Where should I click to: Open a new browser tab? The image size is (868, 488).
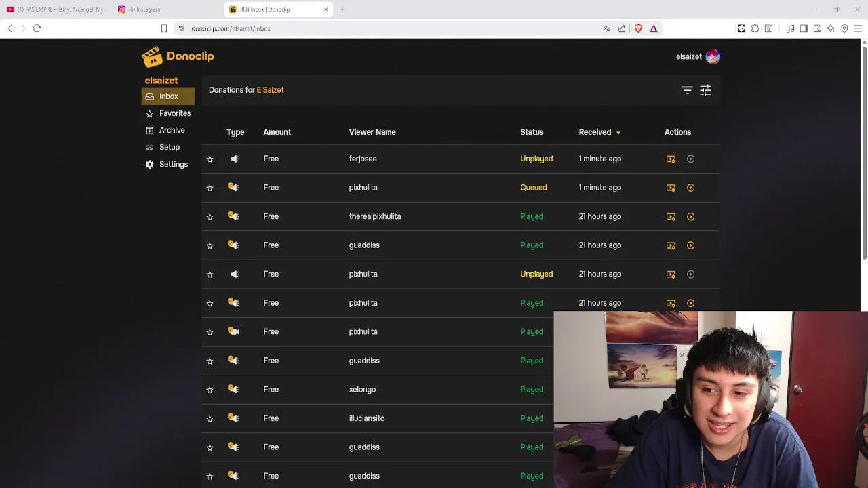[342, 9]
